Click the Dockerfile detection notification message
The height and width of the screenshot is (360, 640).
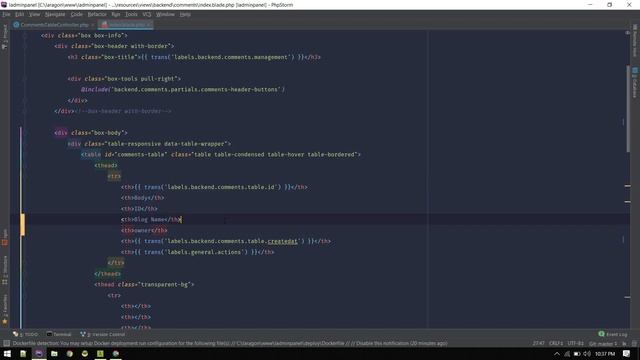coord(230,343)
